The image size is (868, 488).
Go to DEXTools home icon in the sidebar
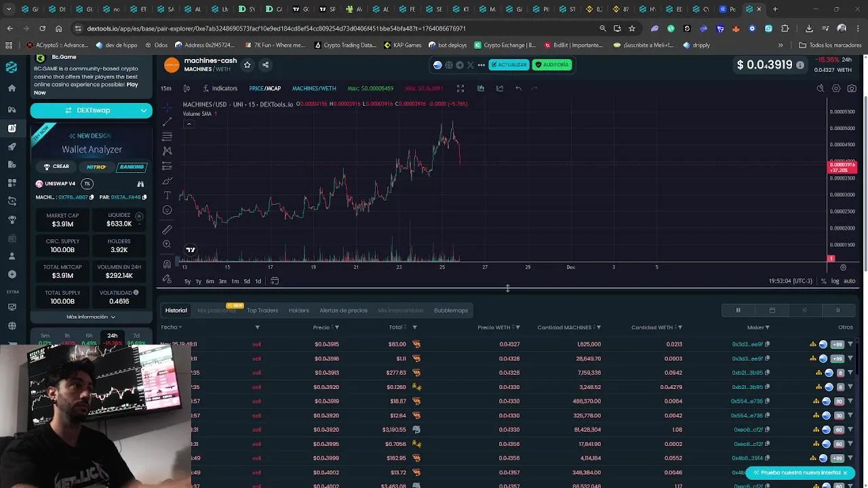(x=12, y=88)
